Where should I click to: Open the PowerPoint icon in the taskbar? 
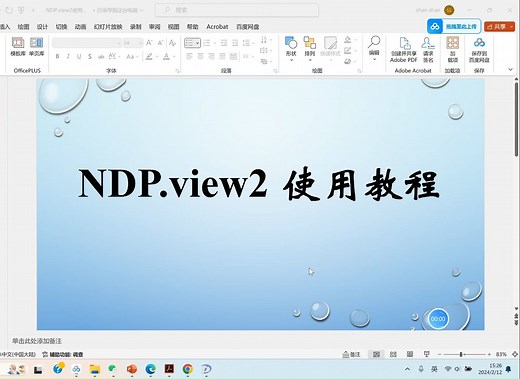click(132, 369)
